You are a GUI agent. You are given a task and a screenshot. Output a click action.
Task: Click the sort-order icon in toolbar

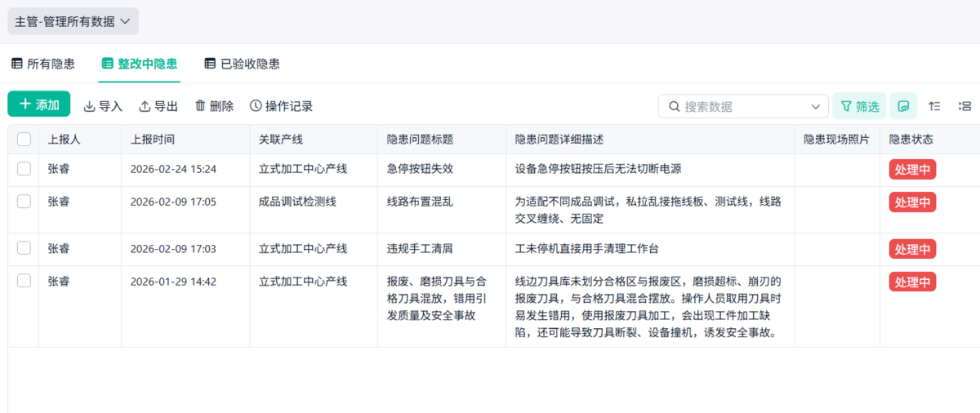tap(935, 106)
